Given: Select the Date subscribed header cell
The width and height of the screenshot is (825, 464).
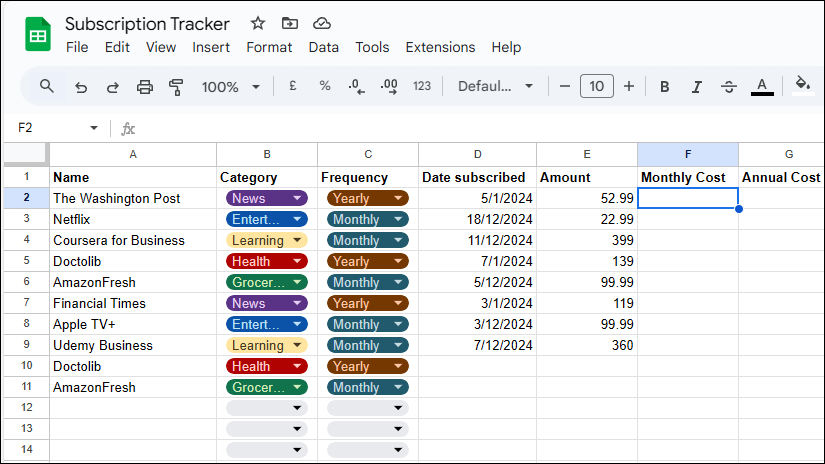Looking at the screenshot, I should [477, 177].
